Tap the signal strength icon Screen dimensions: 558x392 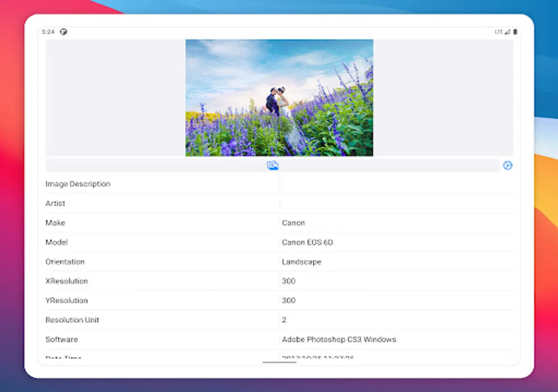pyautogui.click(x=507, y=32)
